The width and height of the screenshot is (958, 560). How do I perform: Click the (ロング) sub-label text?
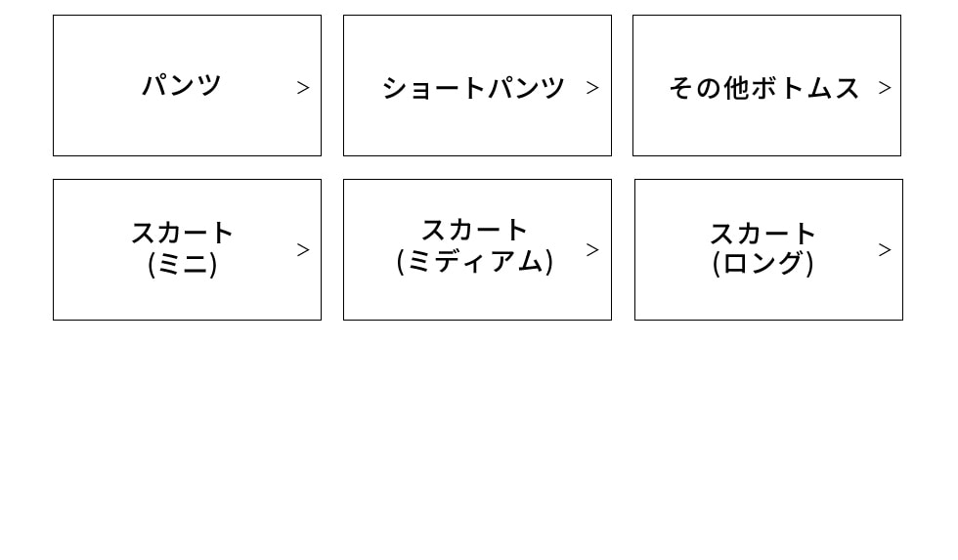pyautogui.click(x=763, y=264)
